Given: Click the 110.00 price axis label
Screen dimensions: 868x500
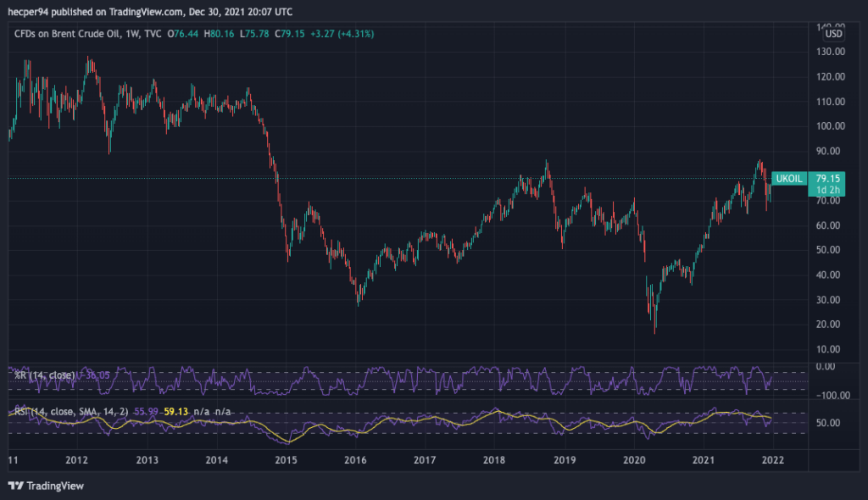Looking at the screenshot, I should pos(831,102).
